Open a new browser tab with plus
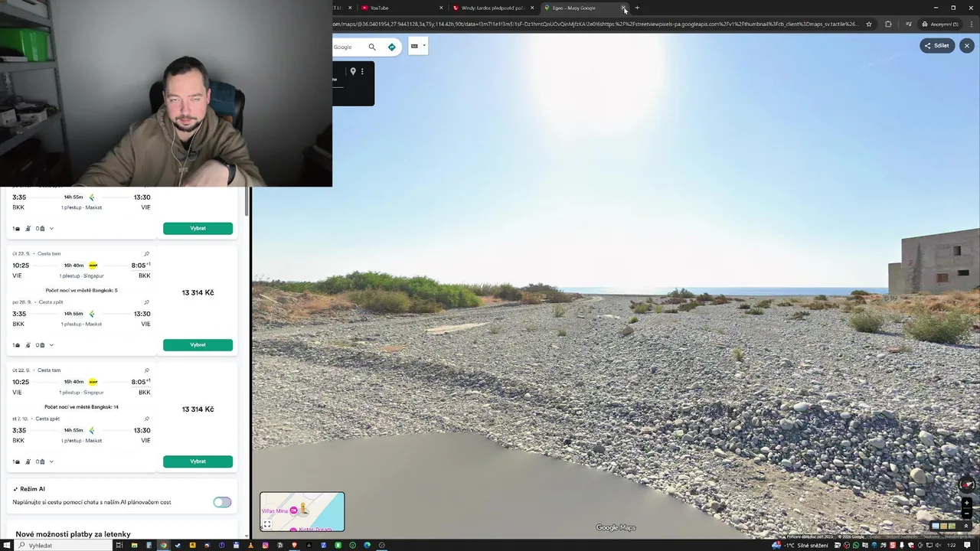The image size is (980, 551). point(637,8)
